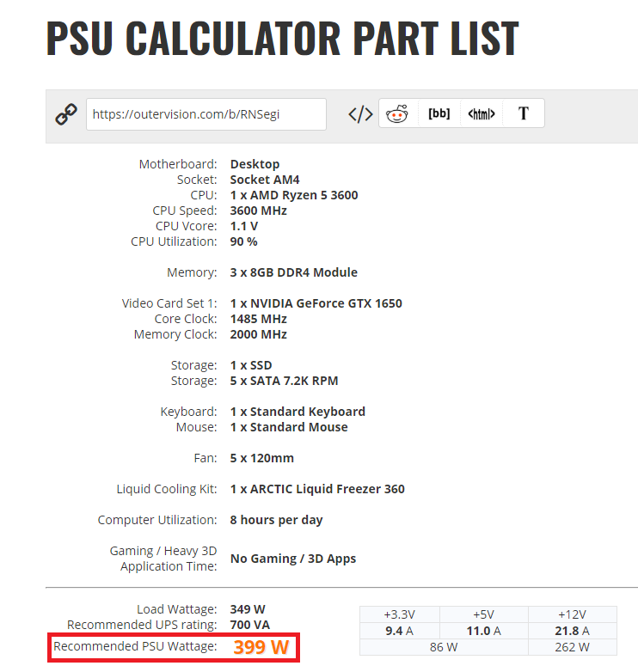Viewport: 638px width, 672px height.
Task: Click the value '8 hours per day'
Action: click(x=276, y=520)
